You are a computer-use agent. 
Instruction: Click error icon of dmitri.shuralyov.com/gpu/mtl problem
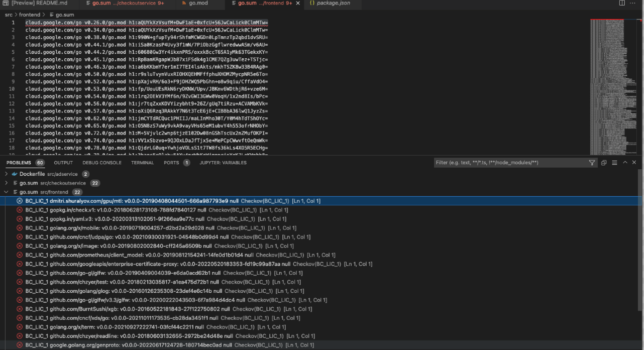point(20,201)
